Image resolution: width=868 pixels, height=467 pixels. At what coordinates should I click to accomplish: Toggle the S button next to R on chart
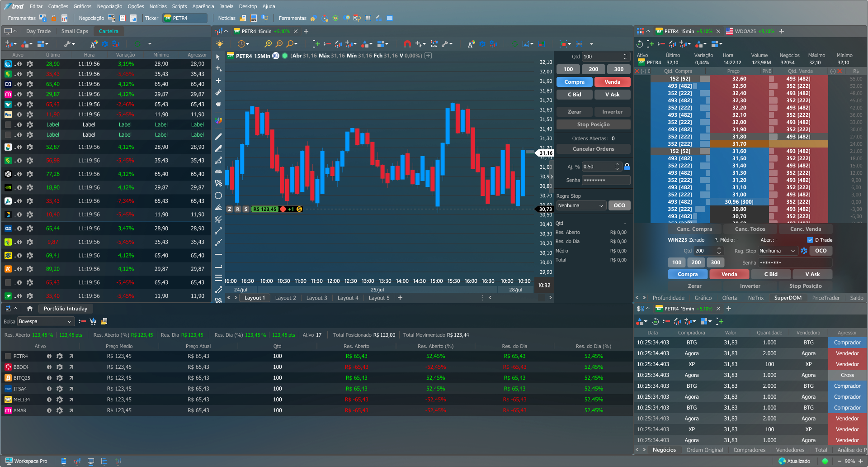click(x=245, y=209)
